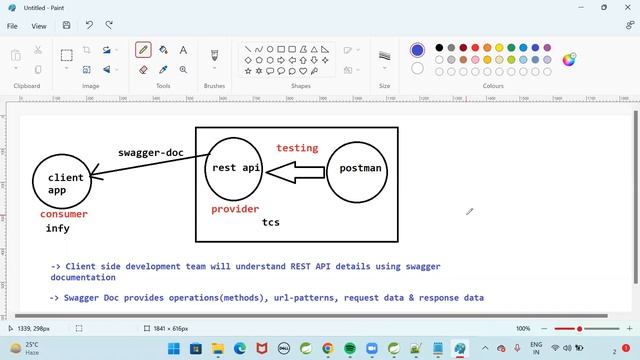This screenshot has width=640, height=360.
Task: Click the Crop icon
Action: point(87,50)
